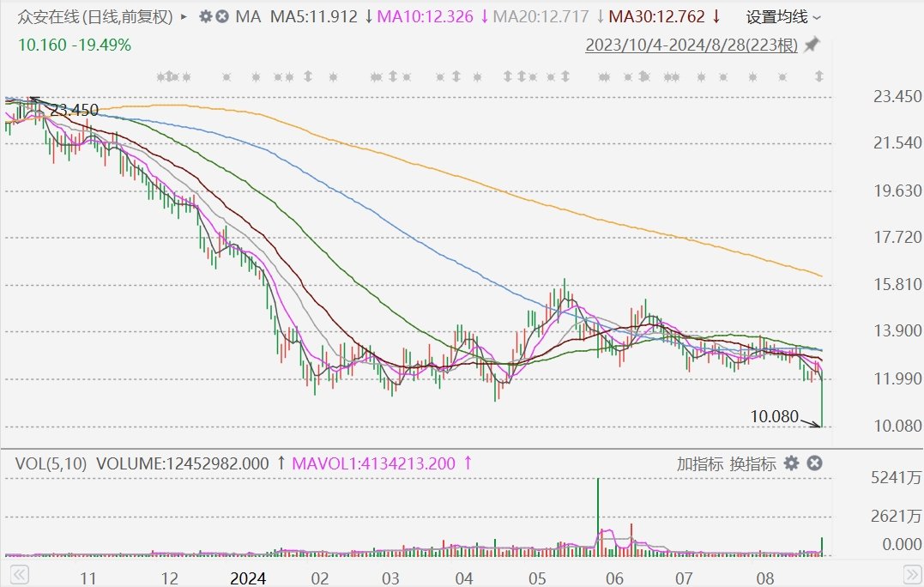
Task: Click the 5241万 volume axis label
Action: (x=896, y=477)
